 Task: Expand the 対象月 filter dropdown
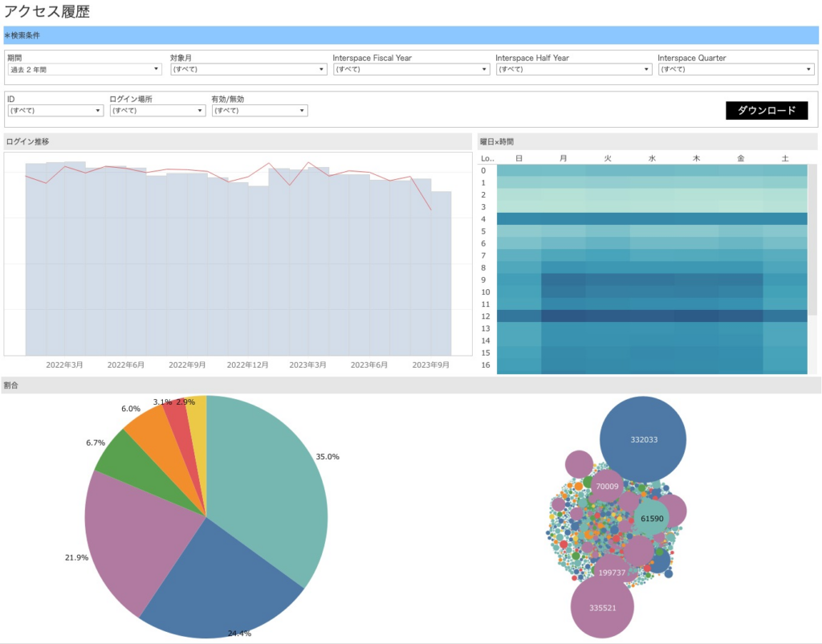coord(247,70)
